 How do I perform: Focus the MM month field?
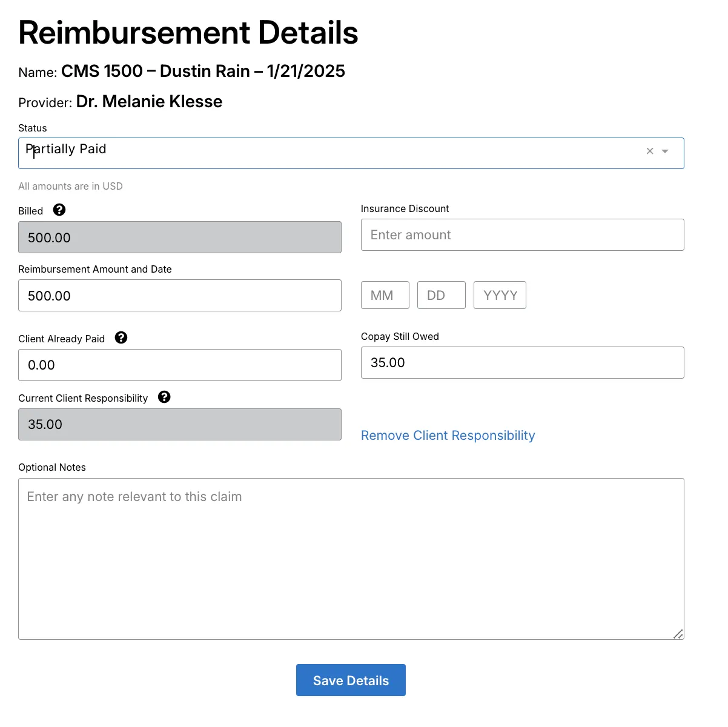[385, 295]
